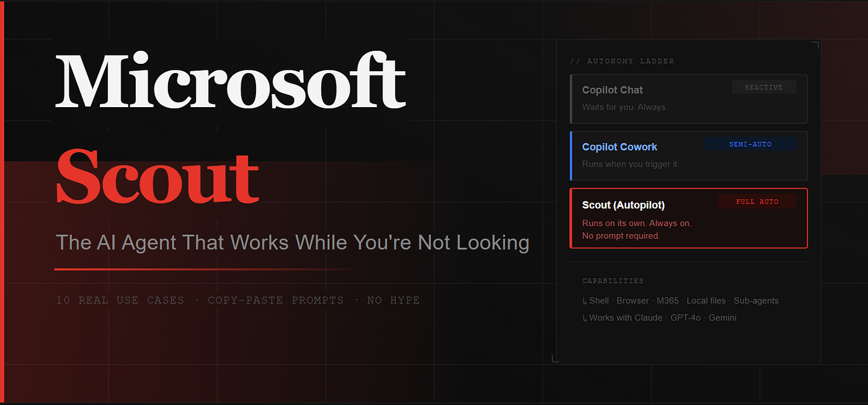Image resolution: width=868 pixels, height=405 pixels.
Task: Click the REACTIVE badge
Action: tap(764, 87)
